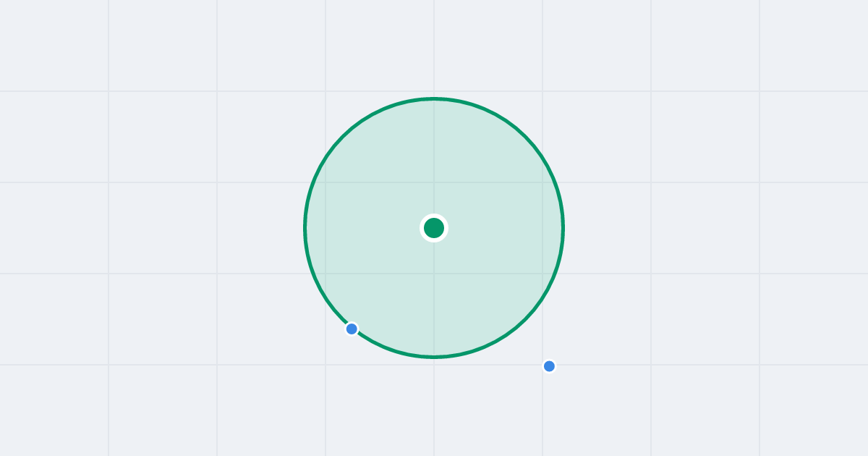Click the bottommost point of the green ring

coord(434,357)
